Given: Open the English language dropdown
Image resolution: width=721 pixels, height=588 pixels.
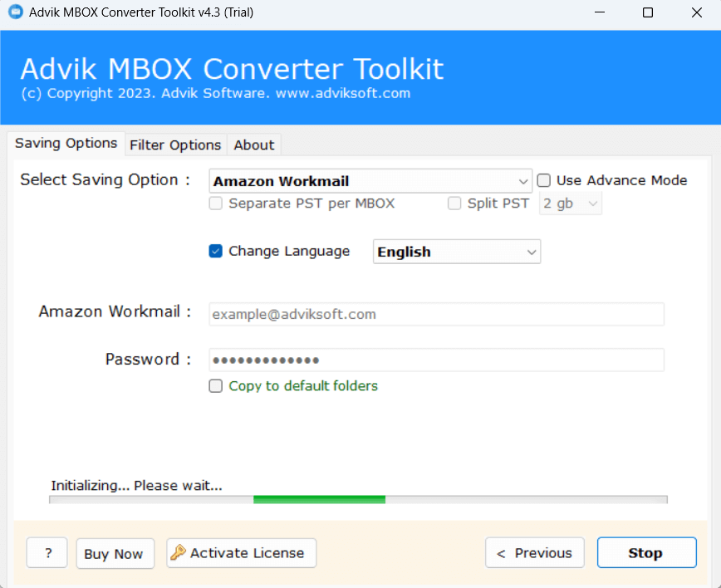Looking at the screenshot, I should [x=457, y=252].
